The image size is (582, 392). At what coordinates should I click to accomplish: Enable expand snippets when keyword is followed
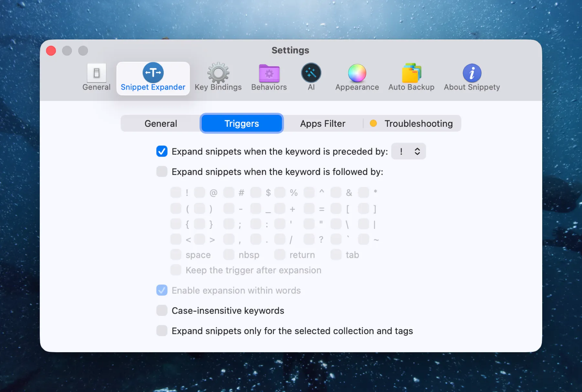(162, 171)
